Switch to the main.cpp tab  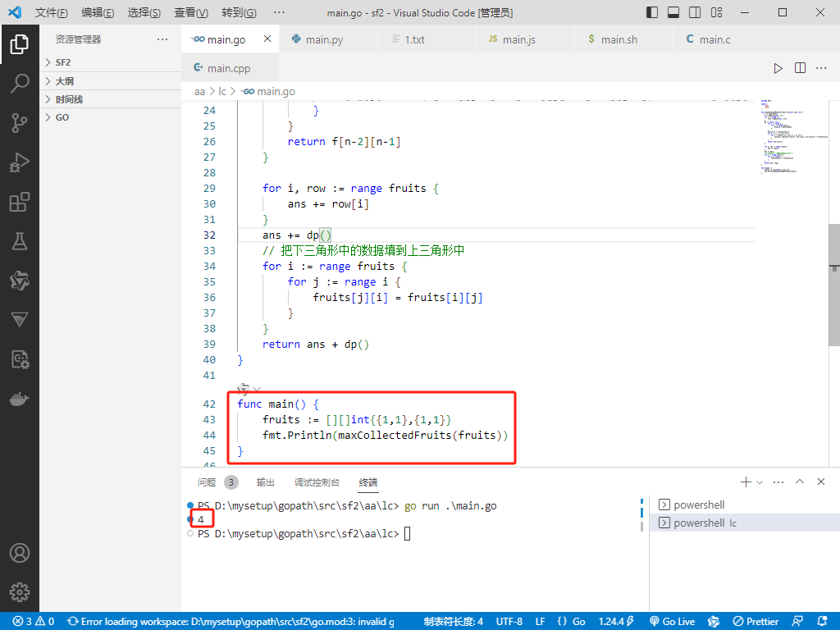(230, 68)
